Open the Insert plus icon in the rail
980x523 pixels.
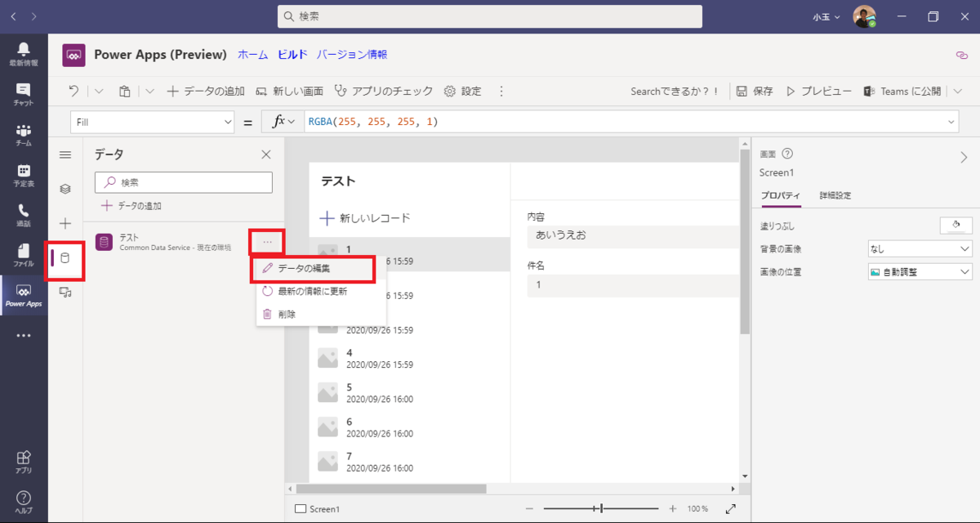pyautogui.click(x=65, y=223)
